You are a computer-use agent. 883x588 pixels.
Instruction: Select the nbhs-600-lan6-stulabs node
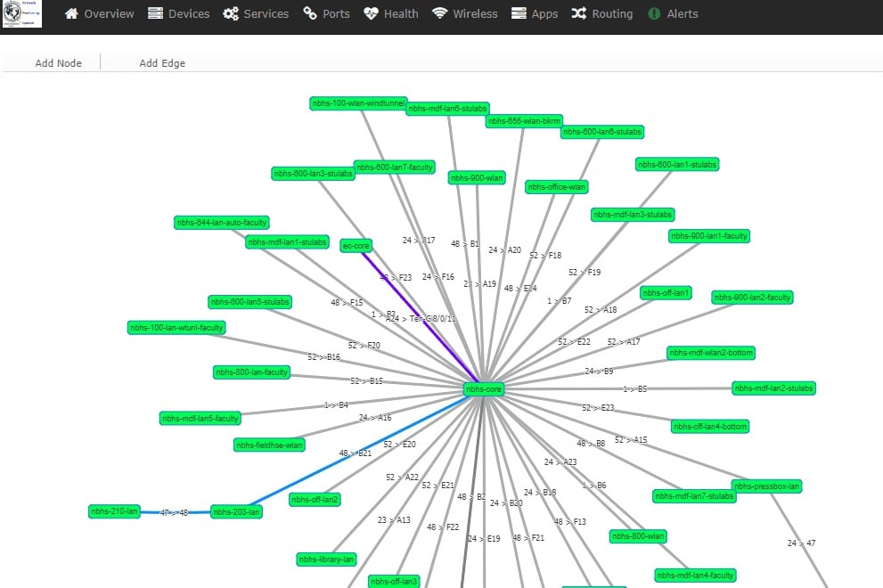(x=602, y=132)
